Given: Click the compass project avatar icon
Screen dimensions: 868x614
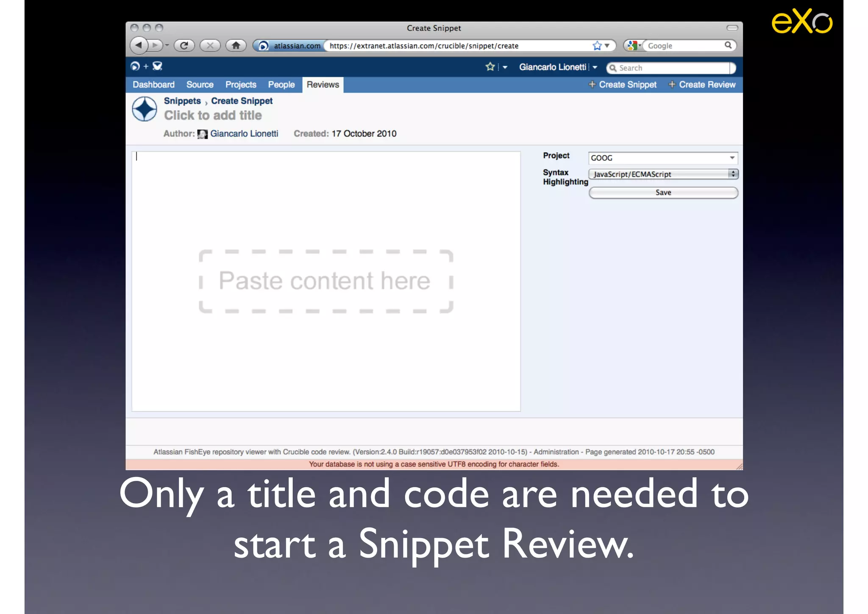Looking at the screenshot, I should coord(145,109).
